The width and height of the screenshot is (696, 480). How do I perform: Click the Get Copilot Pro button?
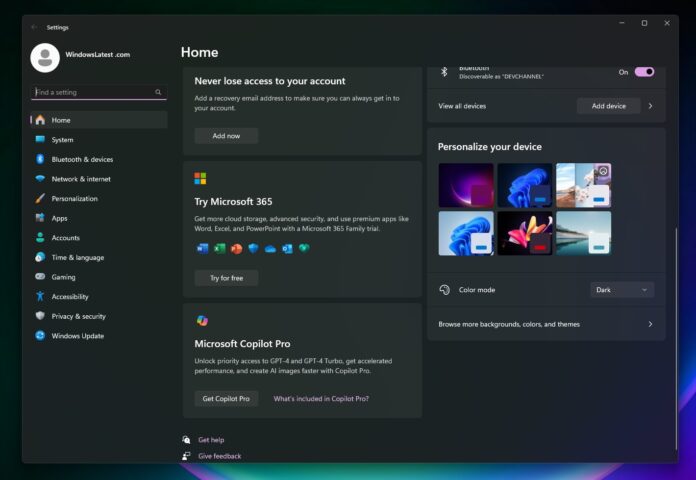tap(226, 398)
